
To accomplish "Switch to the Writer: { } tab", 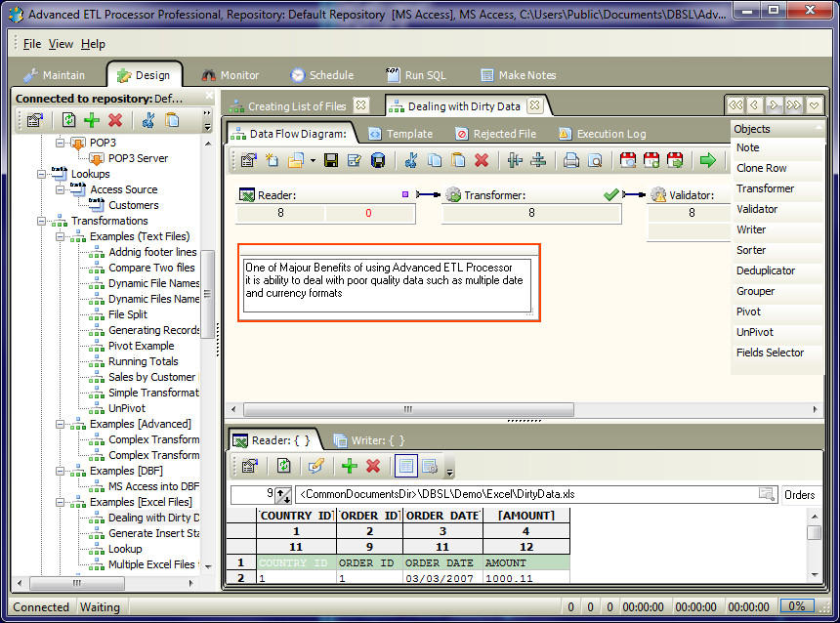I will point(369,440).
